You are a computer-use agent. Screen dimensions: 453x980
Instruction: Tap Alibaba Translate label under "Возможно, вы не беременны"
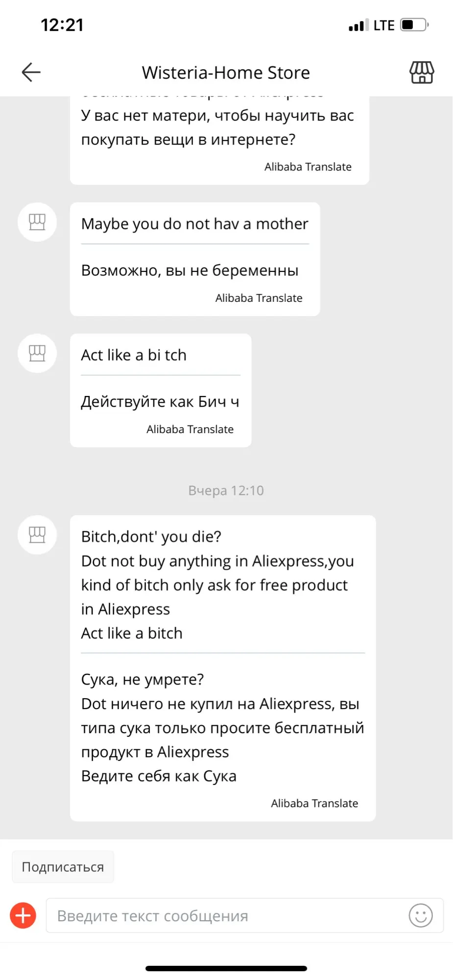[x=259, y=298]
